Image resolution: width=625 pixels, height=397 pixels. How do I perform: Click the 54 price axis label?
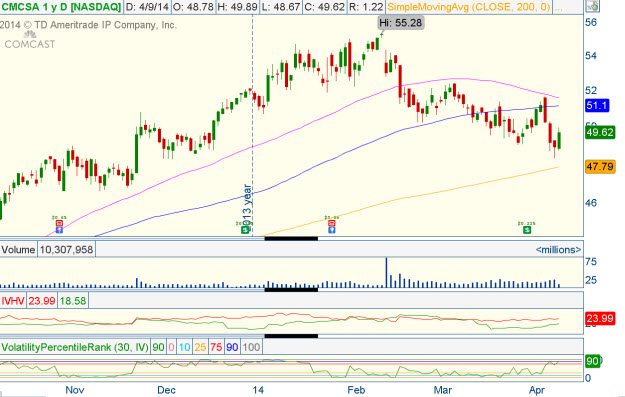[591, 55]
